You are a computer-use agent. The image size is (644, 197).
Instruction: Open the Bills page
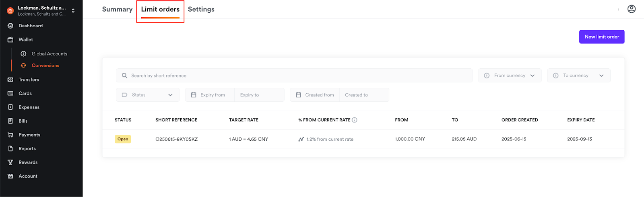(23, 121)
